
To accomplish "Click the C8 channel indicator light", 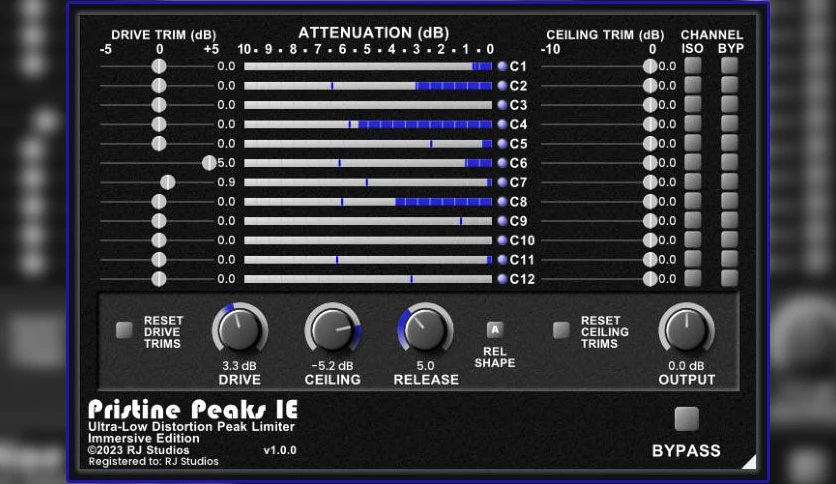I will 502,201.
